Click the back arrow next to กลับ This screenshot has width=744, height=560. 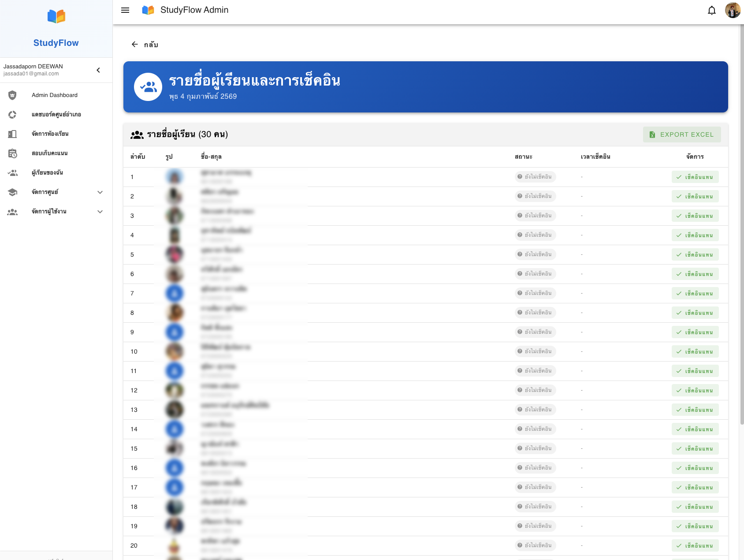135,45
